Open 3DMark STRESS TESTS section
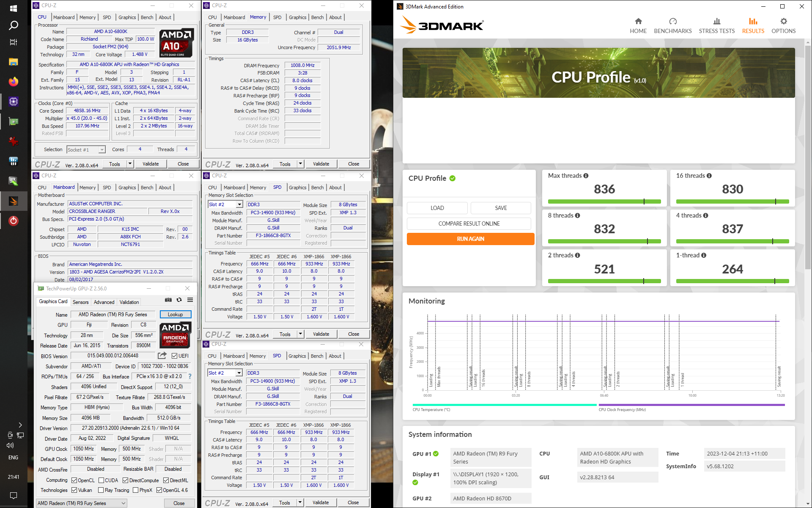This screenshot has width=812, height=508. pyautogui.click(x=717, y=26)
